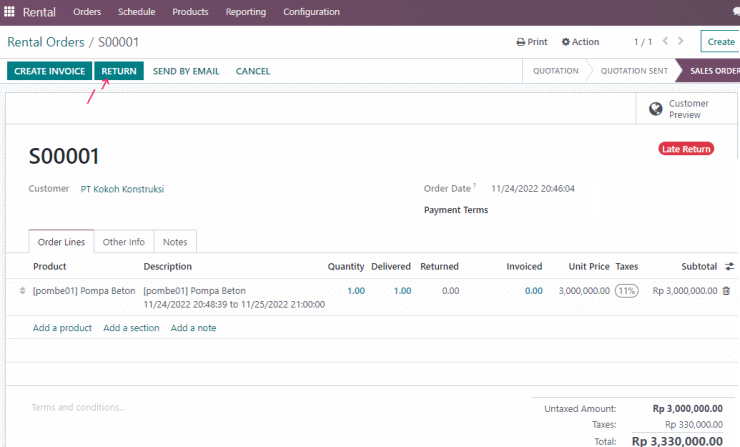Click the Rp 3,330,000.00 total amount

pos(677,441)
